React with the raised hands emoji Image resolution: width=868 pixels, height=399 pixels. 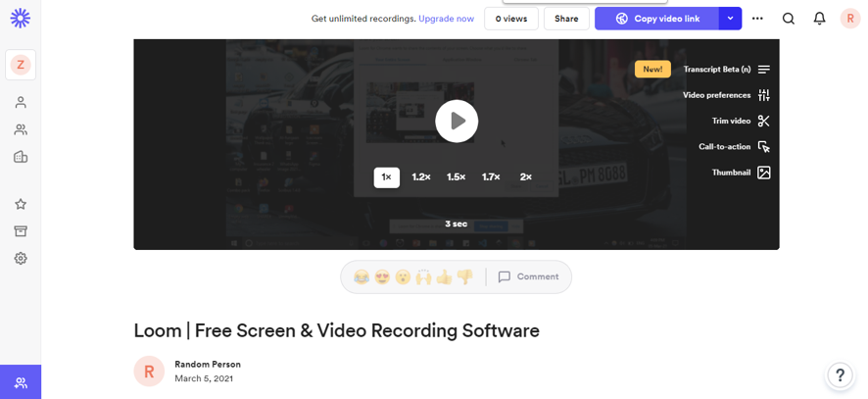(423, 276)
